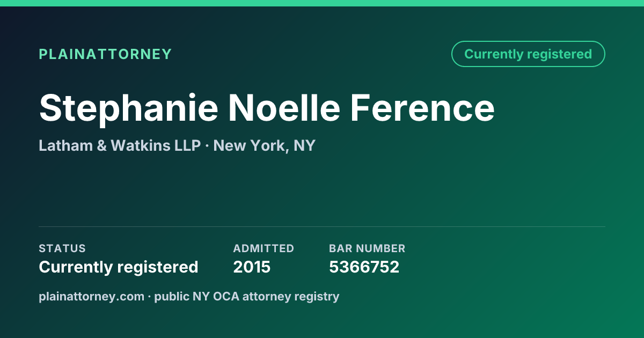Click the ampersand in the firm name

click(101, 145)
